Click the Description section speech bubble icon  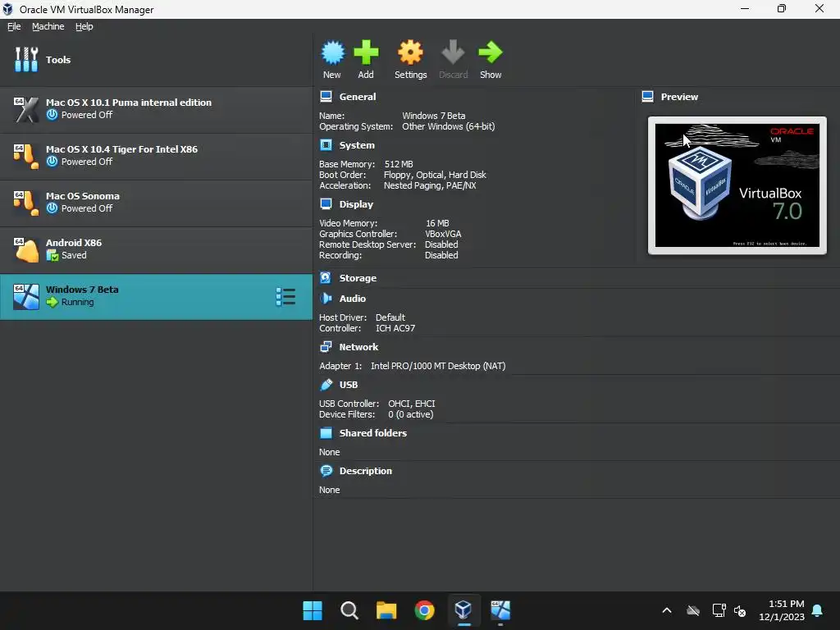326,470
